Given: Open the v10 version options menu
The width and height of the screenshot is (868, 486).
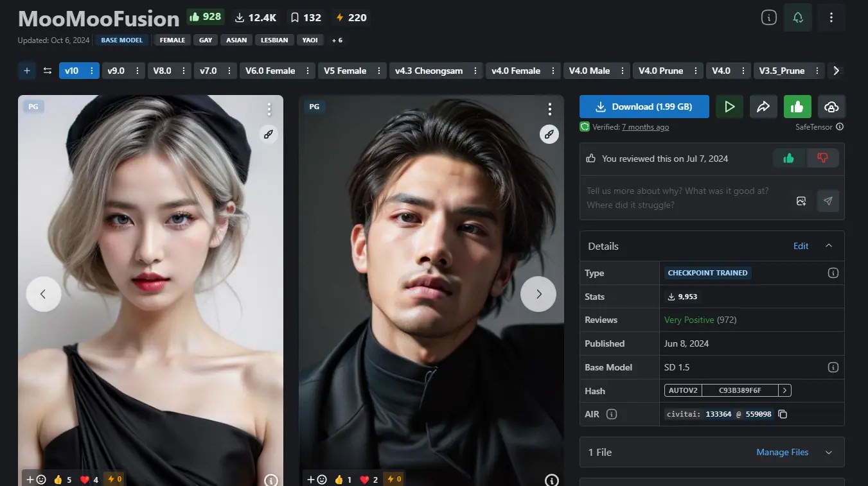Looking at the screenshot, I should click(91, 71).
